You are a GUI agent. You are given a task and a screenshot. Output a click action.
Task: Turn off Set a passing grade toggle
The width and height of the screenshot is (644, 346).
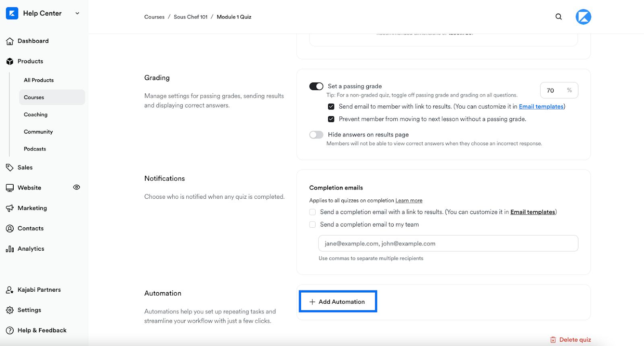pos(316,86)
